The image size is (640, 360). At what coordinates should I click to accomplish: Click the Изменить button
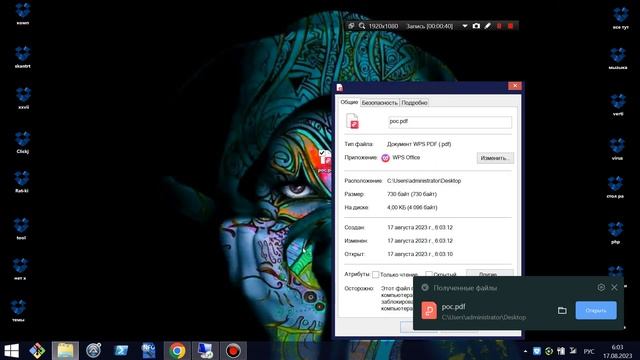click(495, 158)
